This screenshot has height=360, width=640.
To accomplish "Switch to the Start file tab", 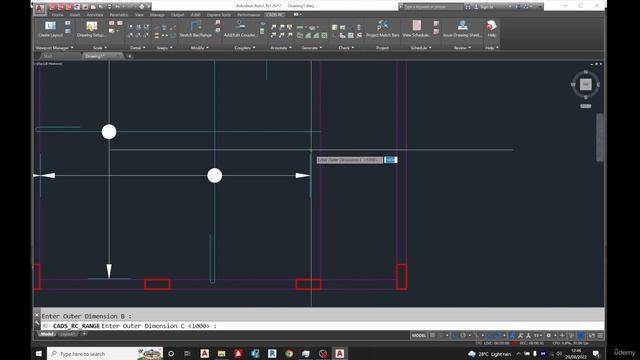I will [48, 56].
